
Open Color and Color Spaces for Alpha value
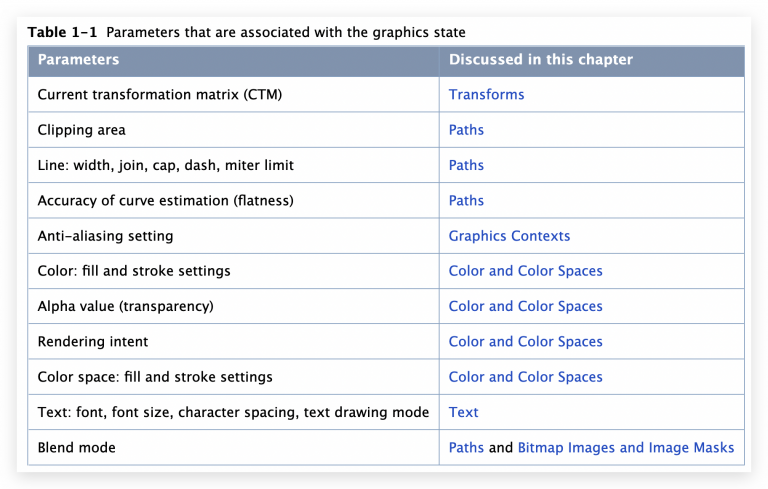[x=526, y=306]
